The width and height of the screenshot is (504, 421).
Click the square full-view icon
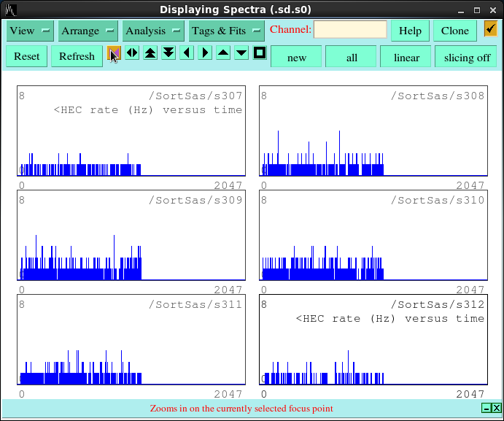[x=260, y=53]
